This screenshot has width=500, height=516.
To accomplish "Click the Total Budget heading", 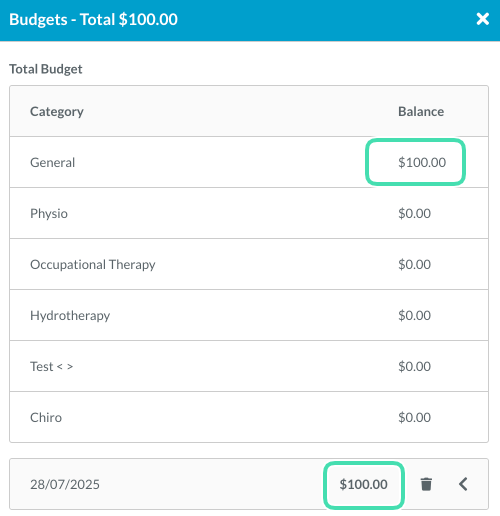I will pos(46,69).
